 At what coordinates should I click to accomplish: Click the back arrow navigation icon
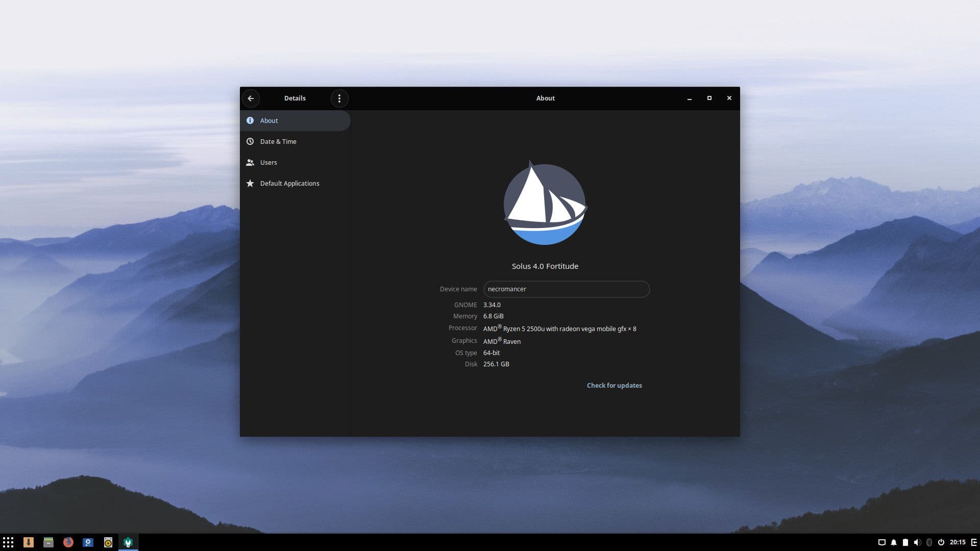pyautogui.click(x=251, y=98)
